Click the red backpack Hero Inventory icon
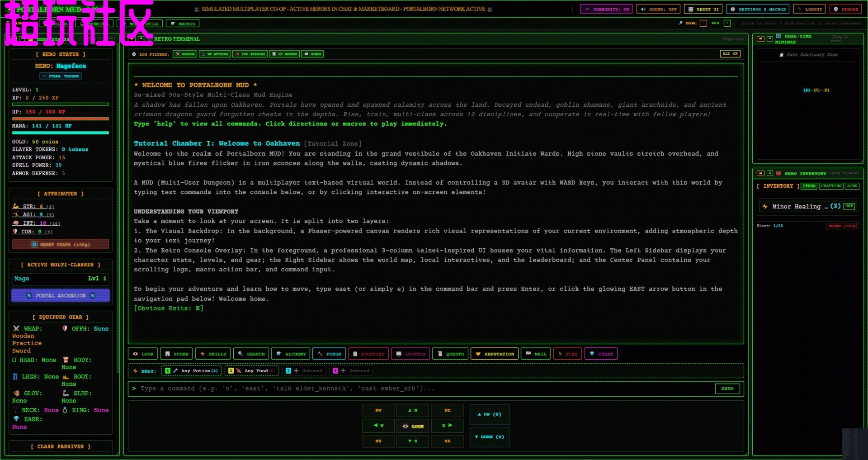The image size is (868, 460). click(x=778, y=173)
